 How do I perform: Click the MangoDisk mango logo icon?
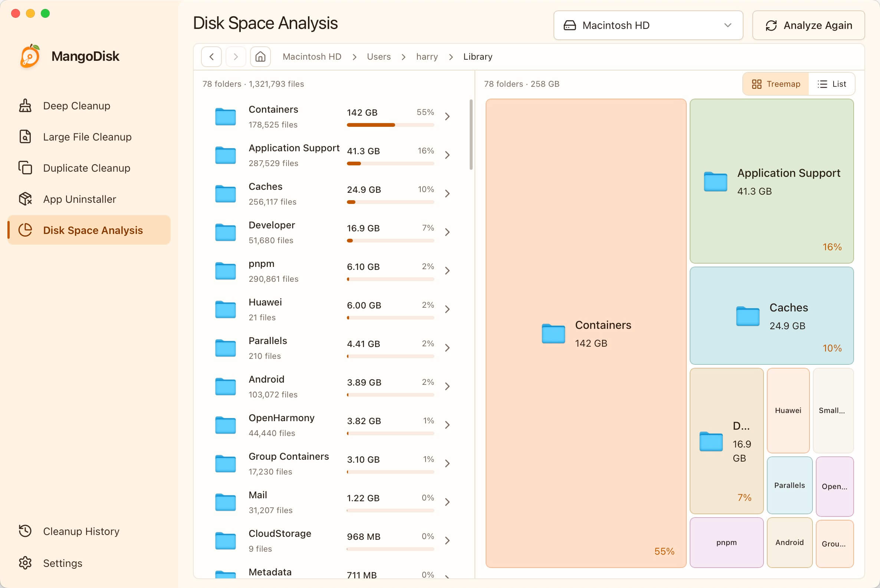[30, 56]
